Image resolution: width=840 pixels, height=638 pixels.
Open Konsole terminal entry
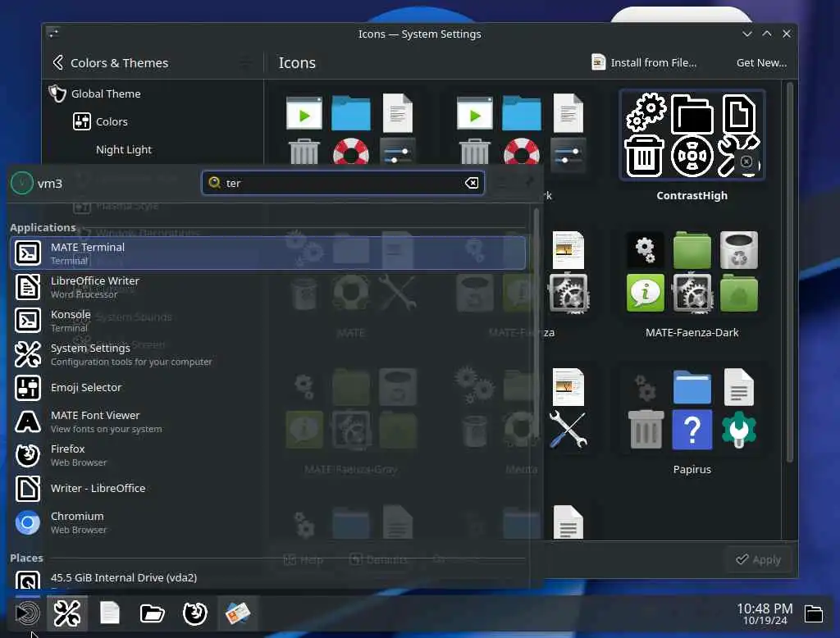[x=267, y=321]
